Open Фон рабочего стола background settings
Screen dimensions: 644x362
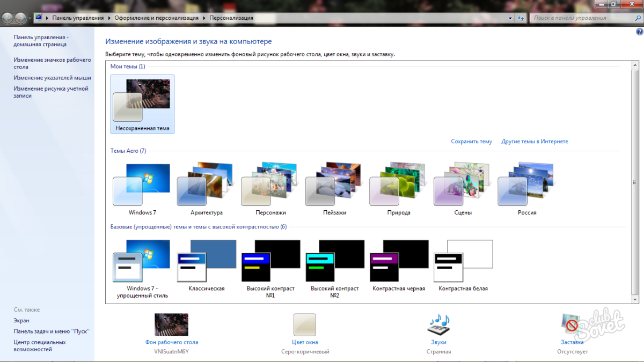click(171, 325)
